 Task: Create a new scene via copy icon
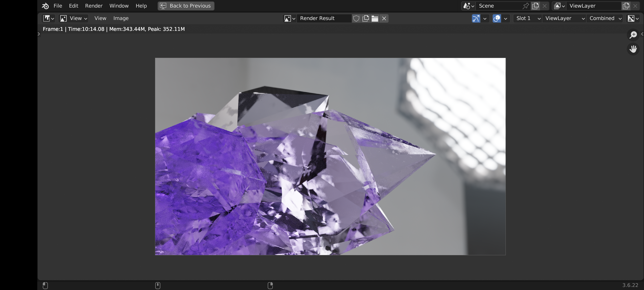click(535, 6)
